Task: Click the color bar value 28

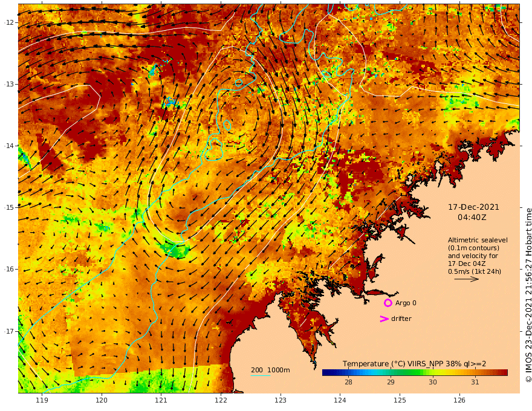Action: [348, 382]
